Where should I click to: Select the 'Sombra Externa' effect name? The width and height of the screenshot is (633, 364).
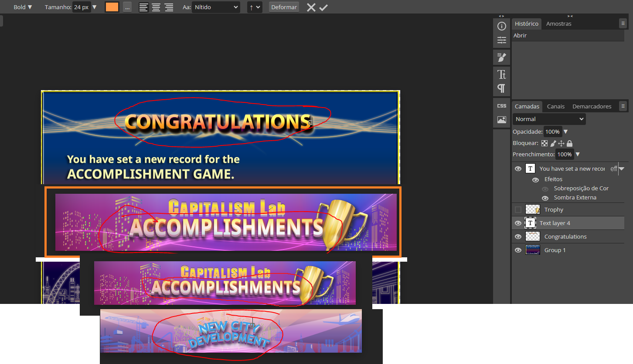click(x=575, y=198)
